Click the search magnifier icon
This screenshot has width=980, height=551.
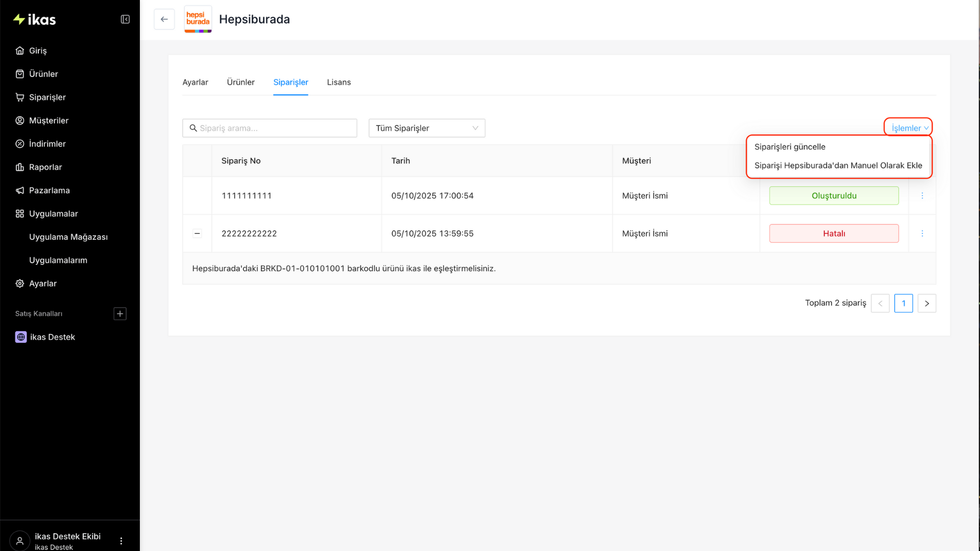(193, 128)
